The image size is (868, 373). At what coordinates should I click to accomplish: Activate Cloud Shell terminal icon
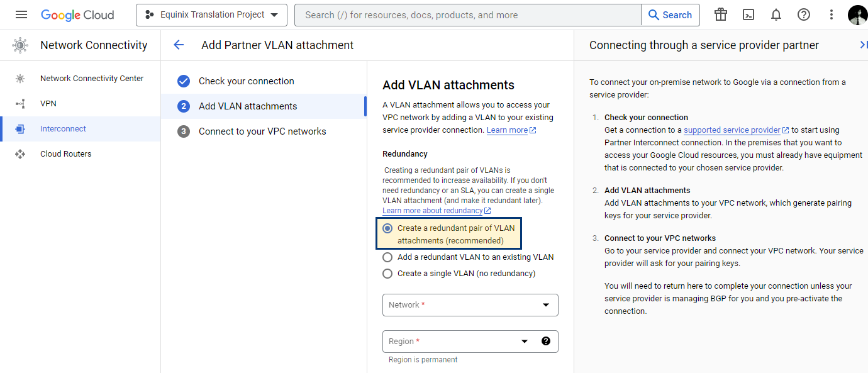(x=748, y=14)
